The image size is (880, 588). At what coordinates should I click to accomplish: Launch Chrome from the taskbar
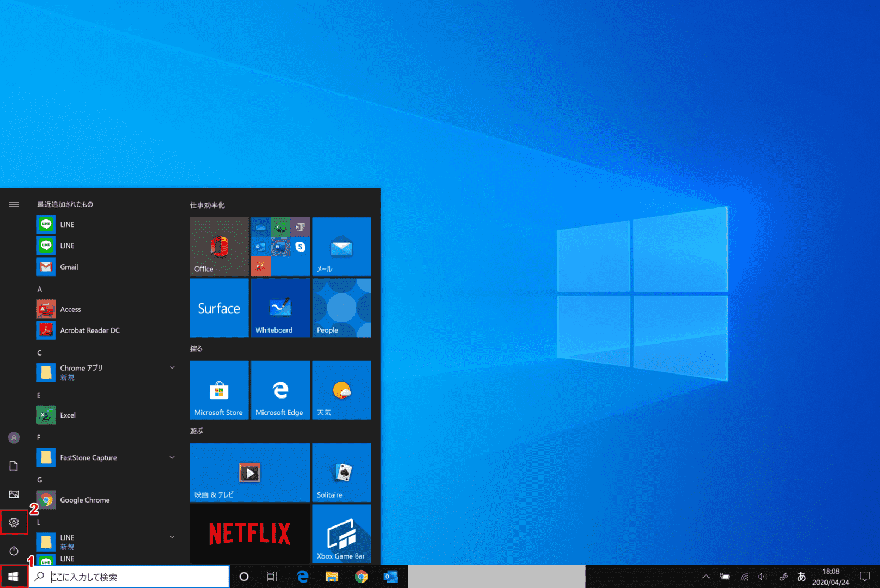[x=361, y=577]
